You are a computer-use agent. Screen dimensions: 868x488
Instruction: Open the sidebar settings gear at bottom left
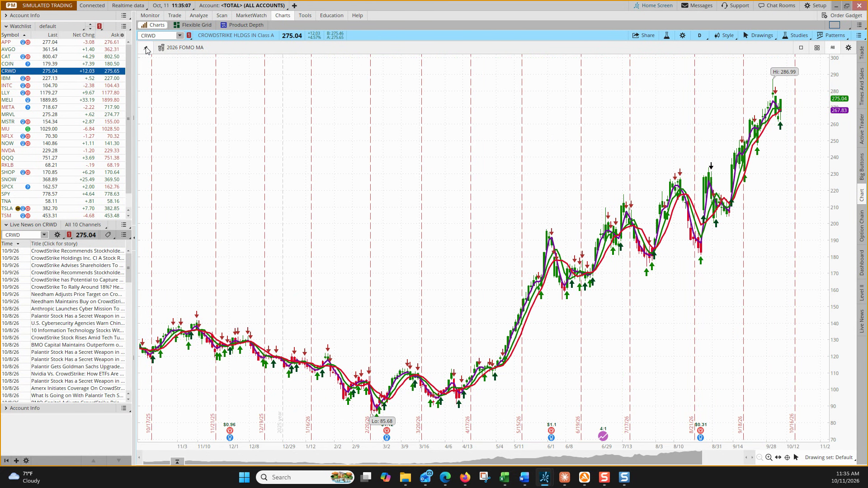coord(26,460)
